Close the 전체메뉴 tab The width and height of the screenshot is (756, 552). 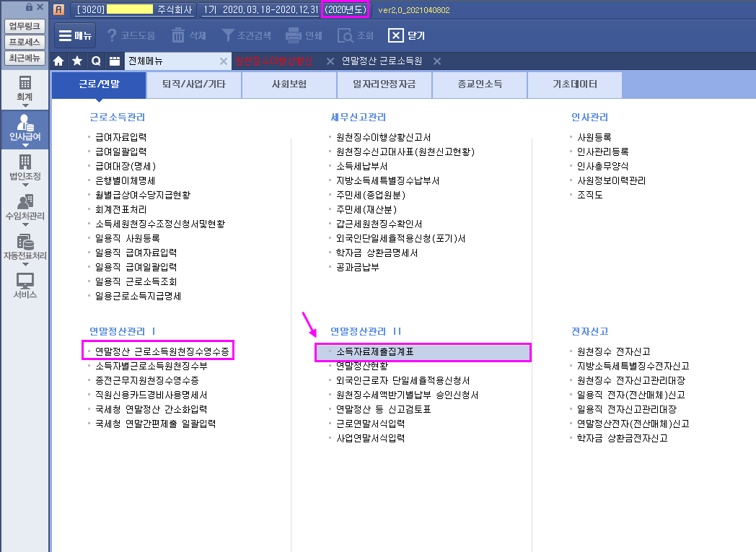[223, 61]
